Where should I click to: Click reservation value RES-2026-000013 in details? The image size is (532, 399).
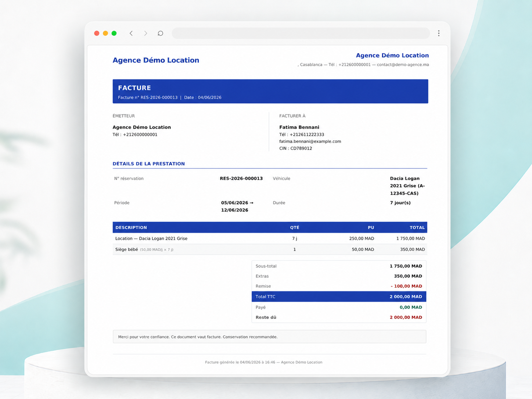(x=241, y=179)
